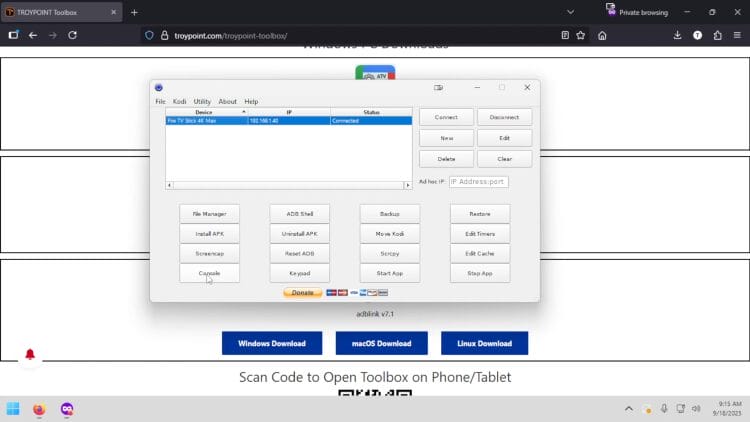The height and width of the screenshot is (422, 750).
Task: Expand the system tray hidden icons chevron
Action: (629, 409)
